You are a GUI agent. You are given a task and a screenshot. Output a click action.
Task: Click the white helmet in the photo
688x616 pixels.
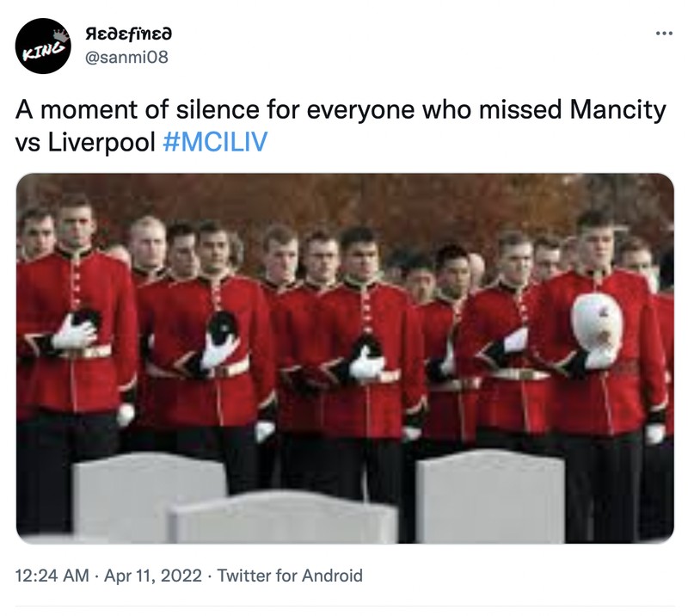(596, 323)
